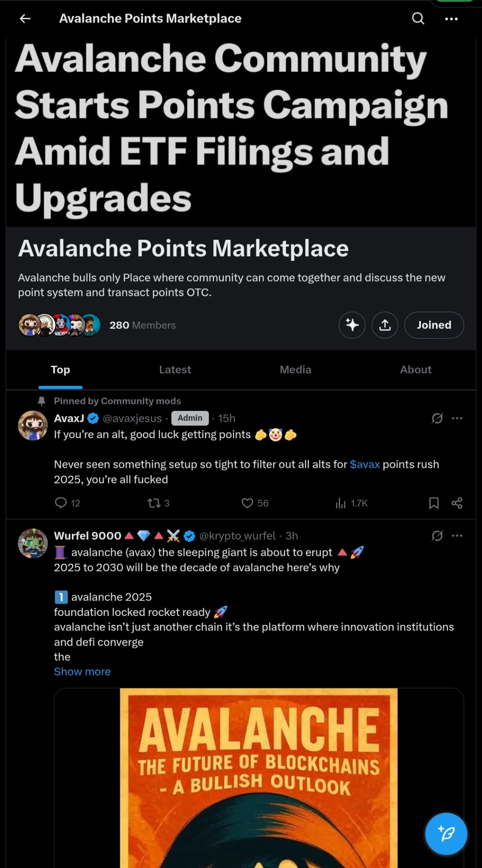This screenshot has height=868, width=482.
Task: Open the member avatars list
Action: [x=59, y=325]
